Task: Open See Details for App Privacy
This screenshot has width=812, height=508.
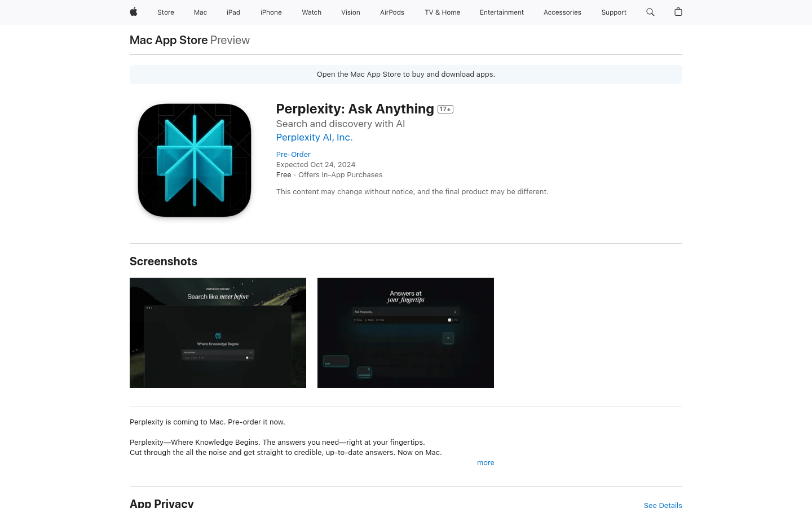Action: tap(663, 505)
